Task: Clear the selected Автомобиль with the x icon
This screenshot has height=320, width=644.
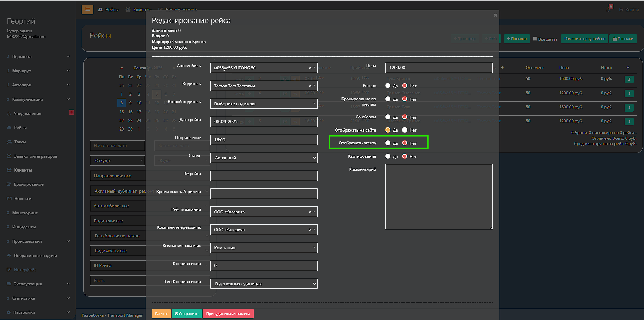Action: (310, 68)
